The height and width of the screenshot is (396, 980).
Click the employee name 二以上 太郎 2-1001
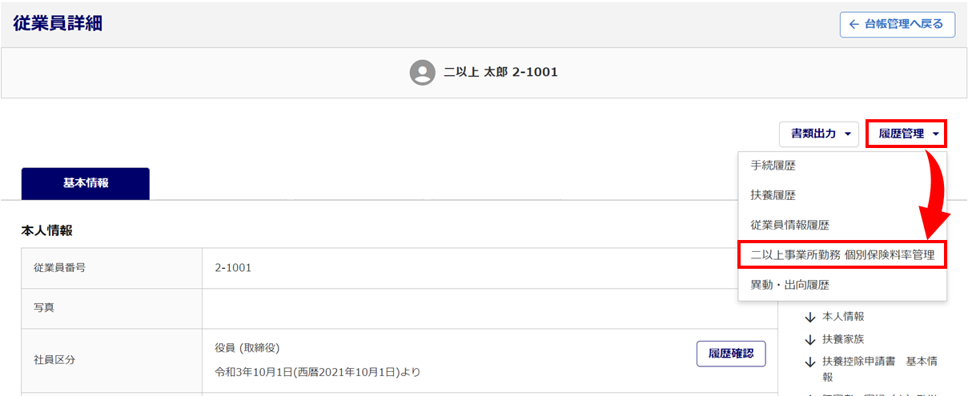[x=500, y=72]
